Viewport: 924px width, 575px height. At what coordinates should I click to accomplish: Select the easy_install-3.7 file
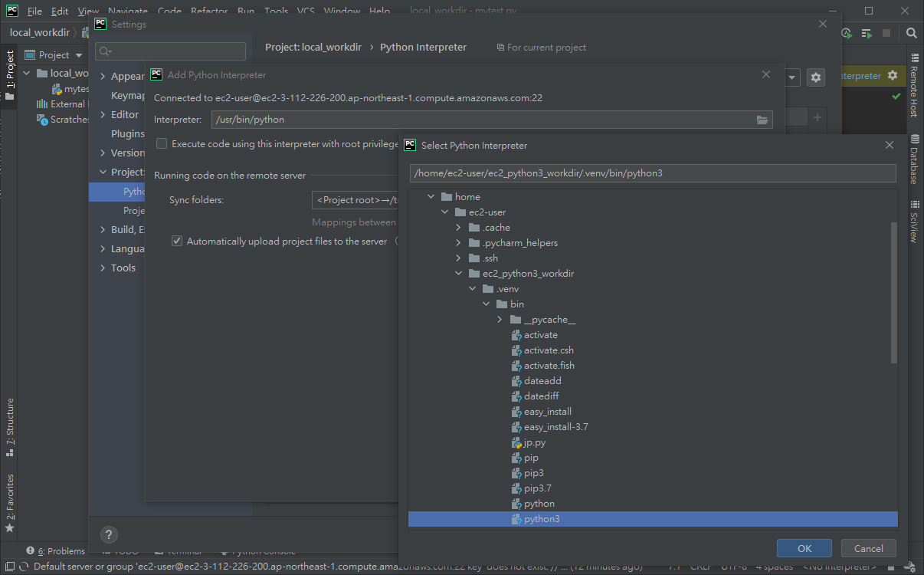pyautogui.click(x=556, y=427)
